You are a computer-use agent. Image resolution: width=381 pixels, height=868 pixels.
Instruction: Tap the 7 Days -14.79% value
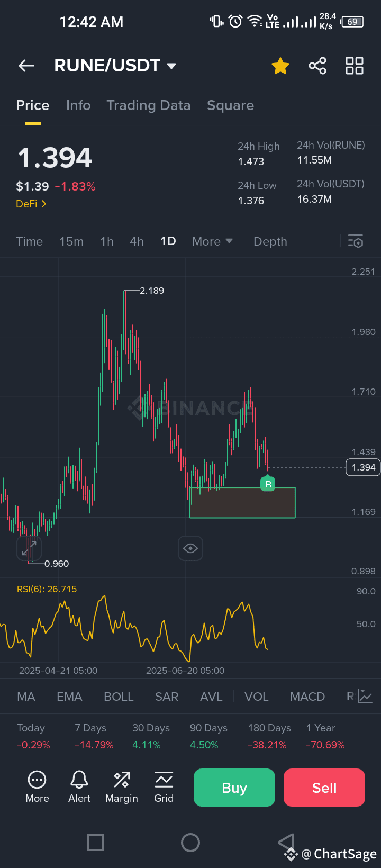[94, 745]
